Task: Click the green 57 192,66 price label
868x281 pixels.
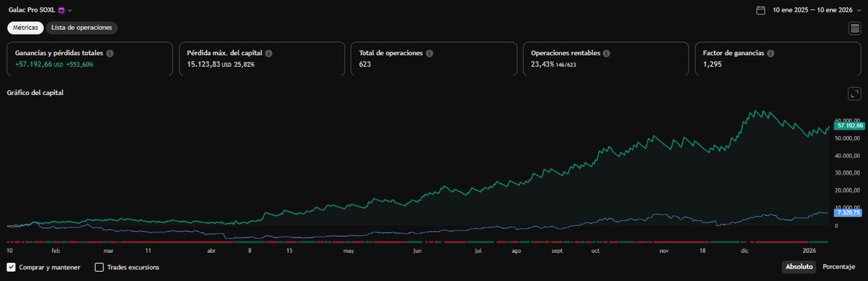Action: pyautogui.click(x=848, y=126)
